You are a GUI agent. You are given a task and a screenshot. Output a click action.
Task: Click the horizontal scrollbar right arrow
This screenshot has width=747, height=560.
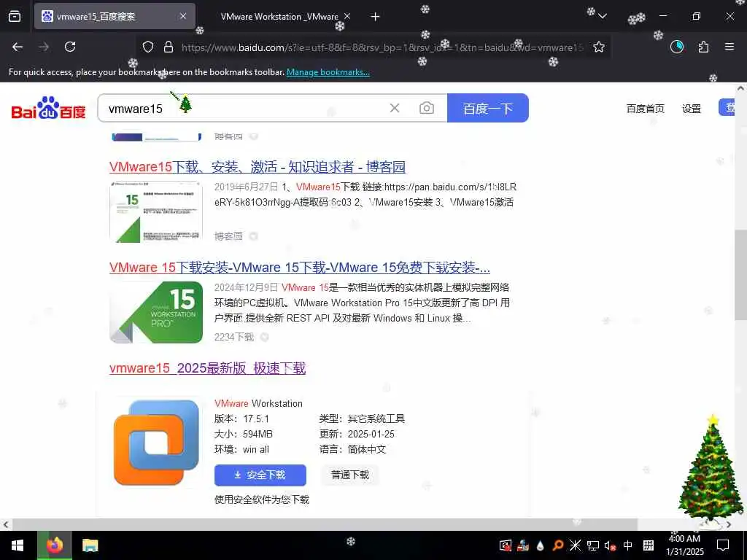point(729,524)
